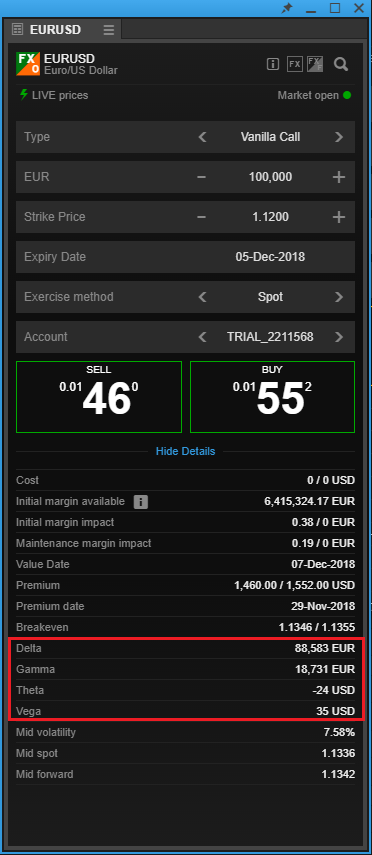Switch Type to next option after Vanilla Call

[x=339, y=137]
